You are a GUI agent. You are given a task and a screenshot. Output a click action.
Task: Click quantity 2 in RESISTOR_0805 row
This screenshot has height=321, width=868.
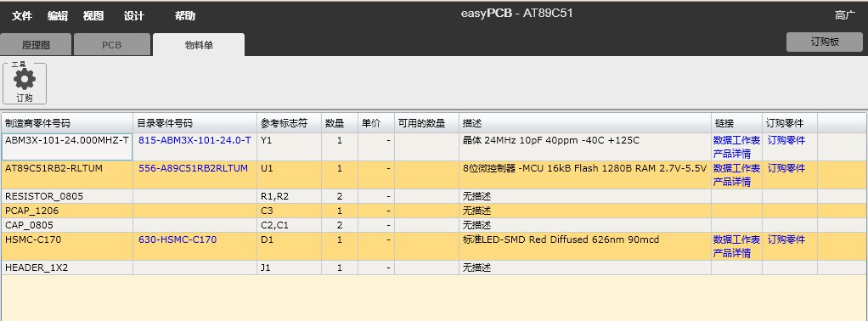tap(340, 196)
